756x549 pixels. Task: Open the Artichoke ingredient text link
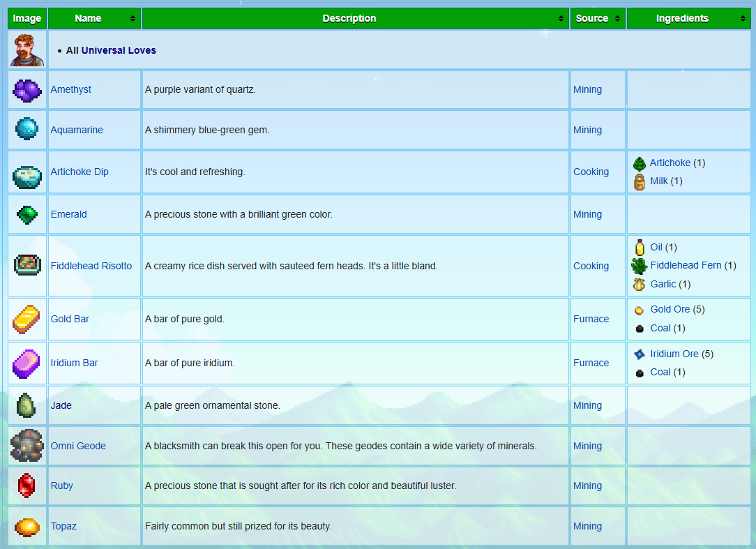pos(670,163)
